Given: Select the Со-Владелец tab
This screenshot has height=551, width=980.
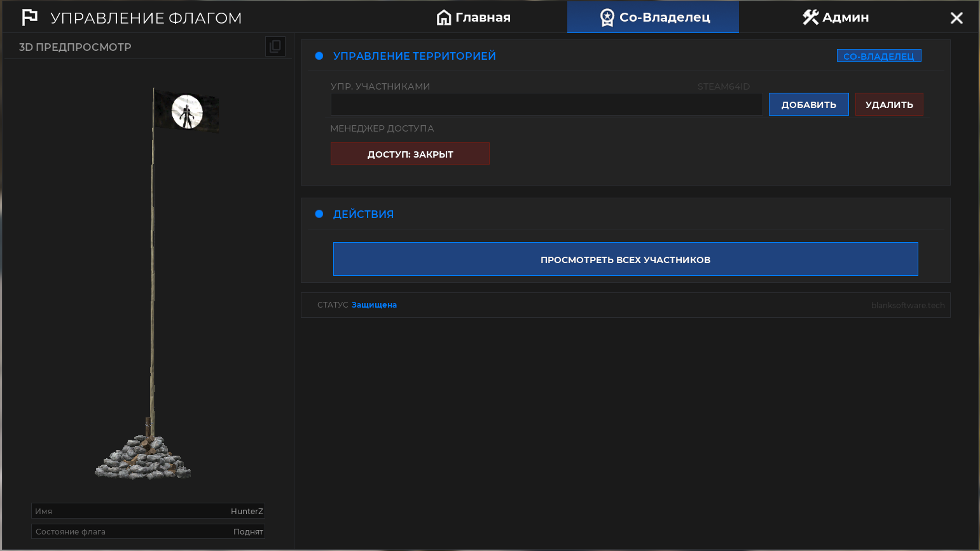Looking at the screenshot, I should click(x=653, y=17).
